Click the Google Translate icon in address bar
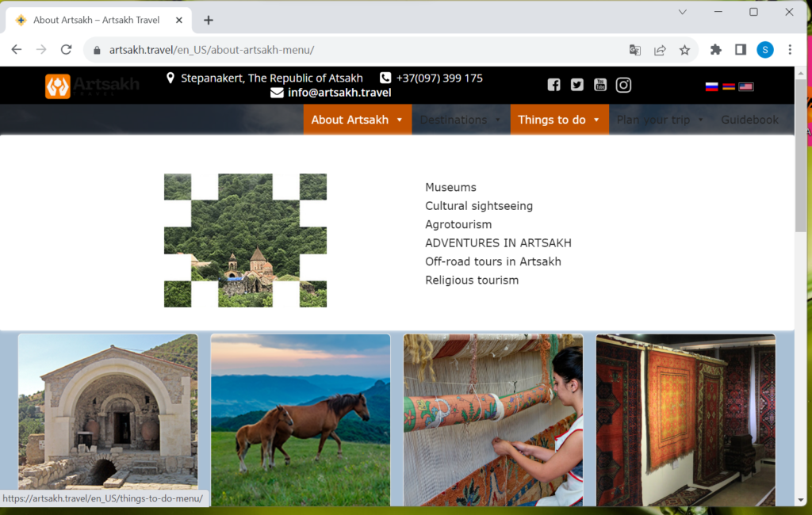This screenshot has height=515, width=812. point(634,50)
